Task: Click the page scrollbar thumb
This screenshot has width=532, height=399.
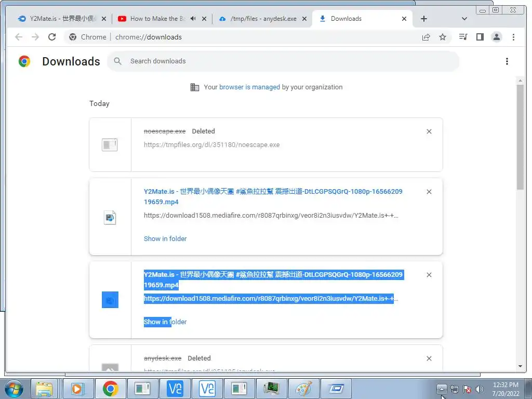Action: click(x=520, y=137)
